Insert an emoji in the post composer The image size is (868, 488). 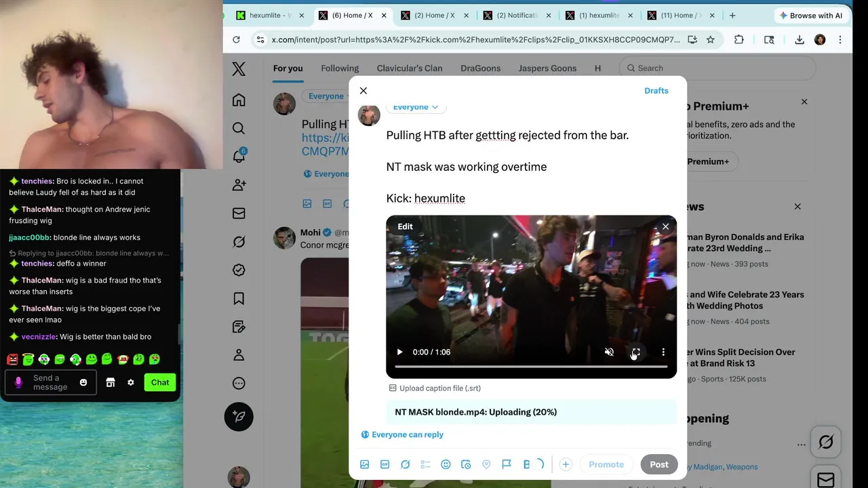[x=446, y=464]
